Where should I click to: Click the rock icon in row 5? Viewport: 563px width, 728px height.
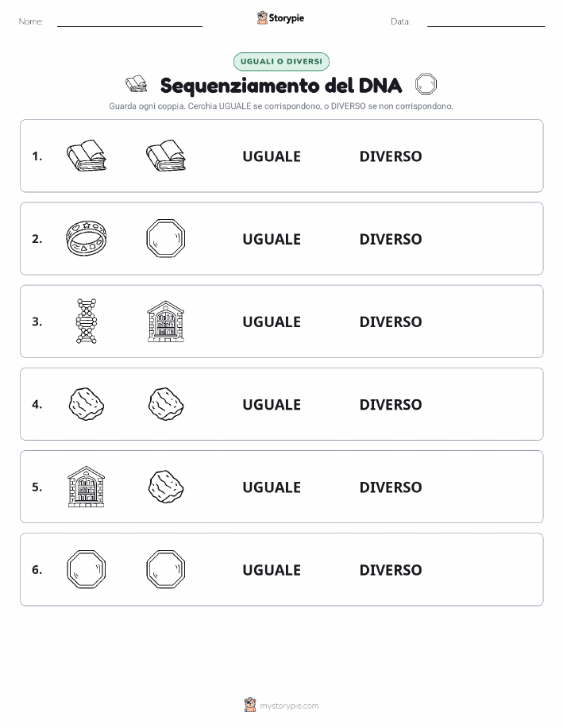point(166,487)
